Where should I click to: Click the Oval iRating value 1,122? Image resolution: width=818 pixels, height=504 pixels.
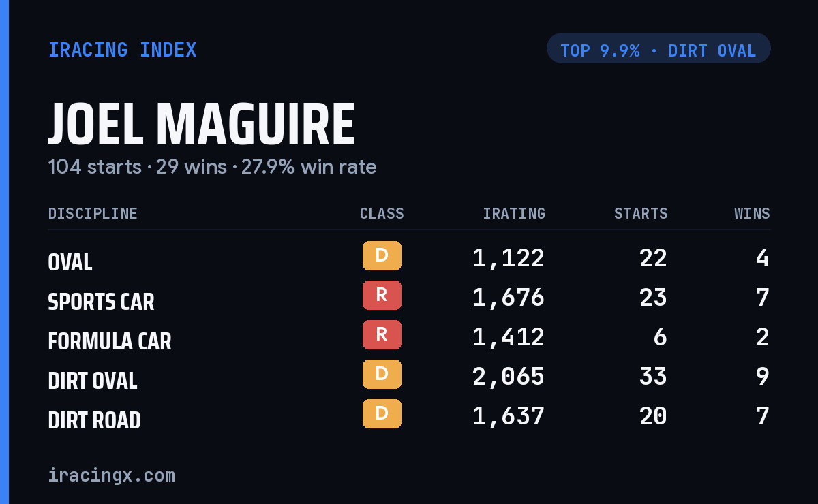pyautogui.click(x=509, y=258)
